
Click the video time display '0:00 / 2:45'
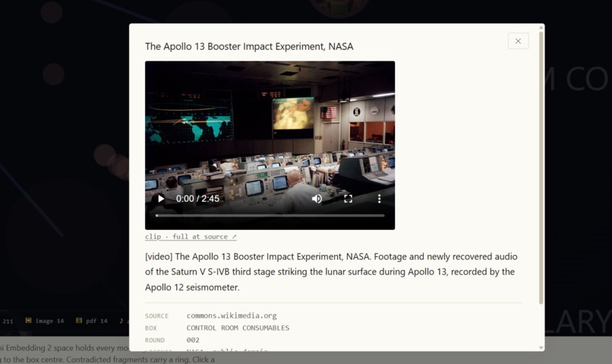(197, 199)
